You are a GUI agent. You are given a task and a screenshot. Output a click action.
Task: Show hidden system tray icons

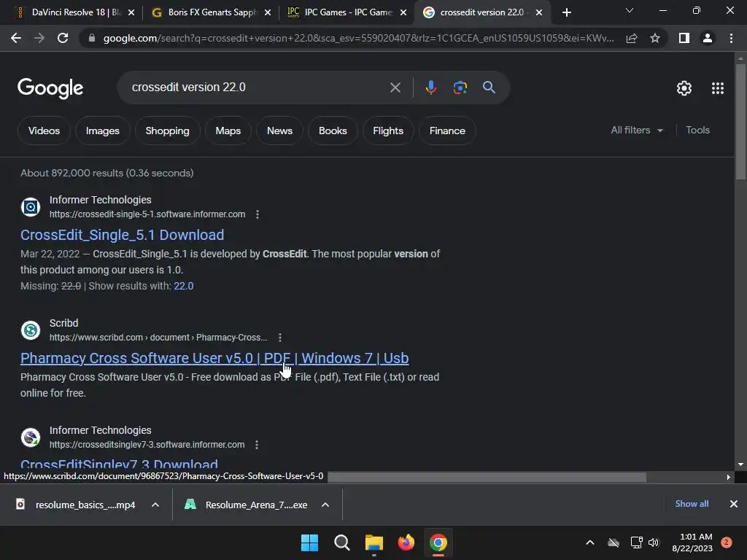pos(589,542)
